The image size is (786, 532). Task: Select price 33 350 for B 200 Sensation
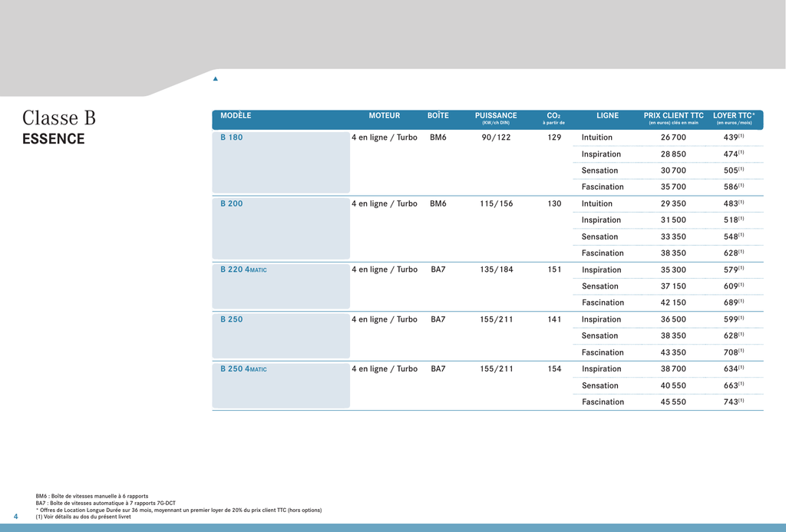(673, 236)
